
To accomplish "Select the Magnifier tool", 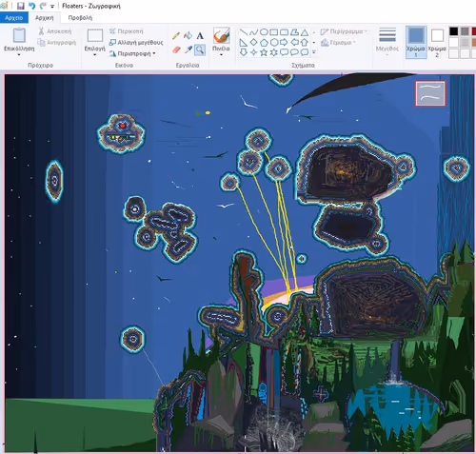I will coord(200,49).
